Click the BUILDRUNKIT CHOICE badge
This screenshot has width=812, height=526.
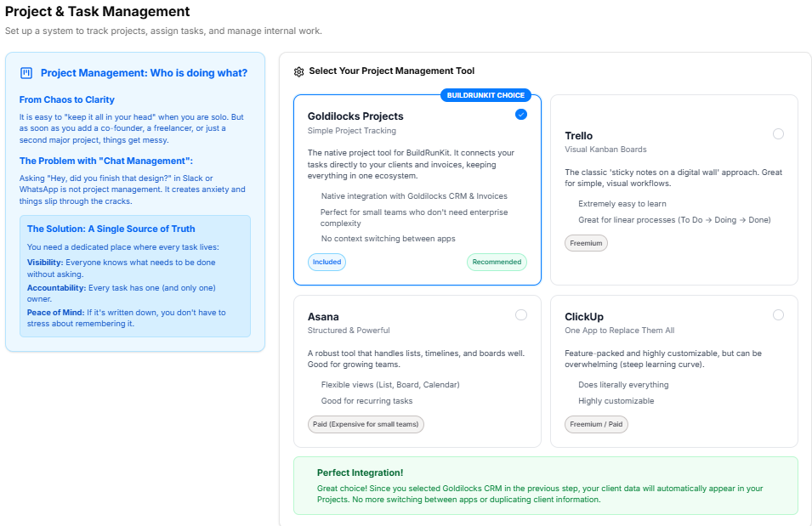tap(485, 95)
